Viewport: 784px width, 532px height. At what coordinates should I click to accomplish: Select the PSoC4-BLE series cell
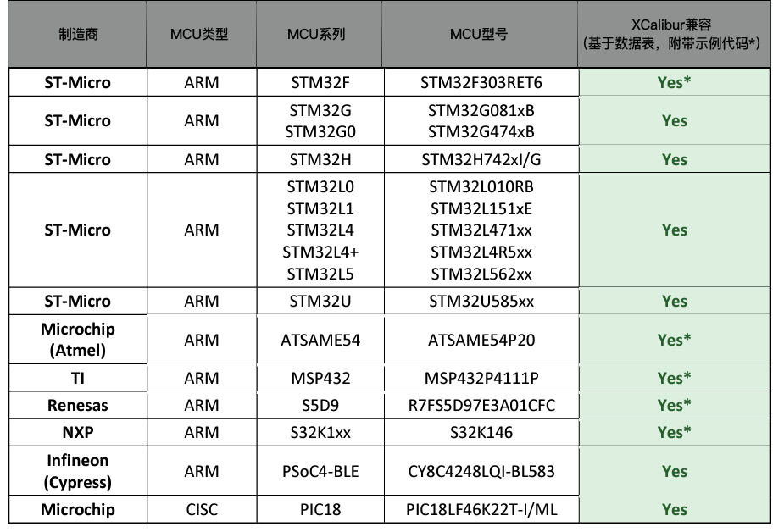320,471
